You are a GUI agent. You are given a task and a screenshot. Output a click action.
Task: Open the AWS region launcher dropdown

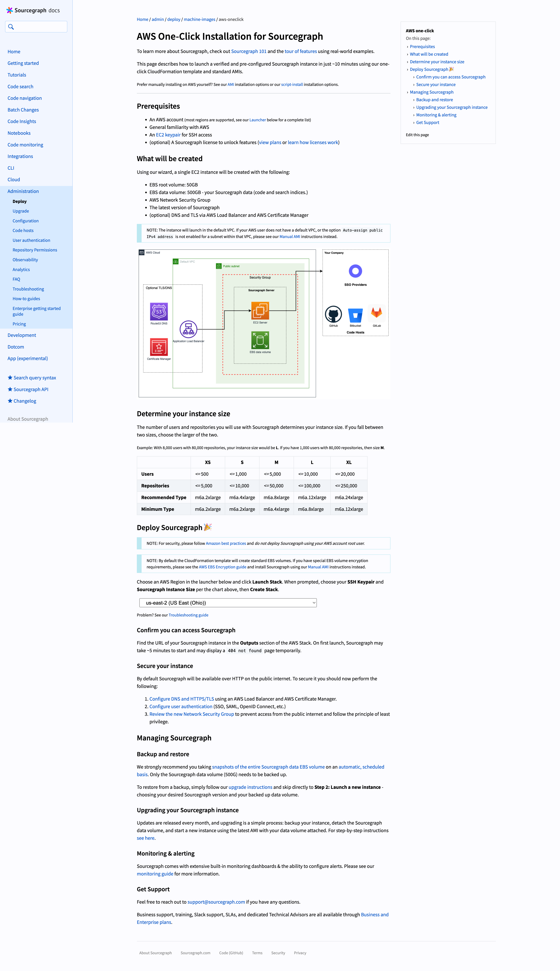tap(228, 603)
